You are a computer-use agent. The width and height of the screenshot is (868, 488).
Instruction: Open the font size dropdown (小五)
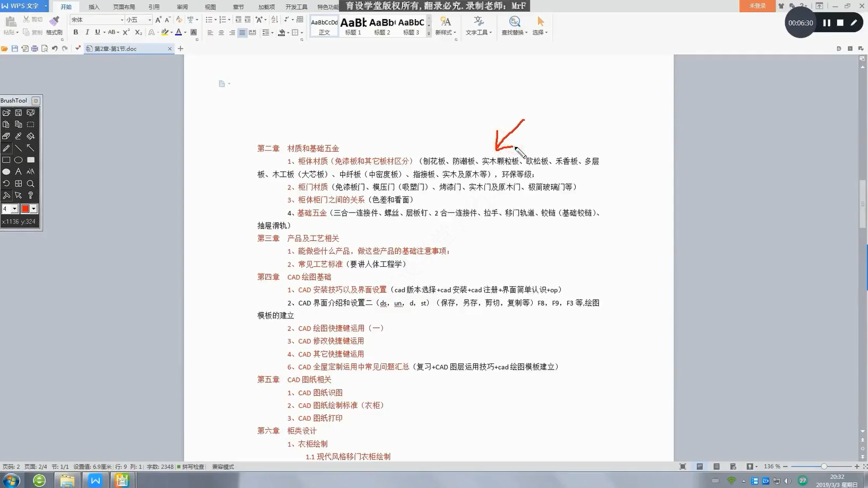coord(150,20)
